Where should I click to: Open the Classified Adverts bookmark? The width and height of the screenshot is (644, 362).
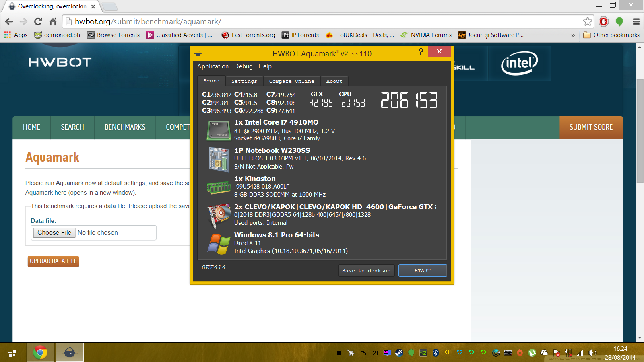(x=179, y=35)
